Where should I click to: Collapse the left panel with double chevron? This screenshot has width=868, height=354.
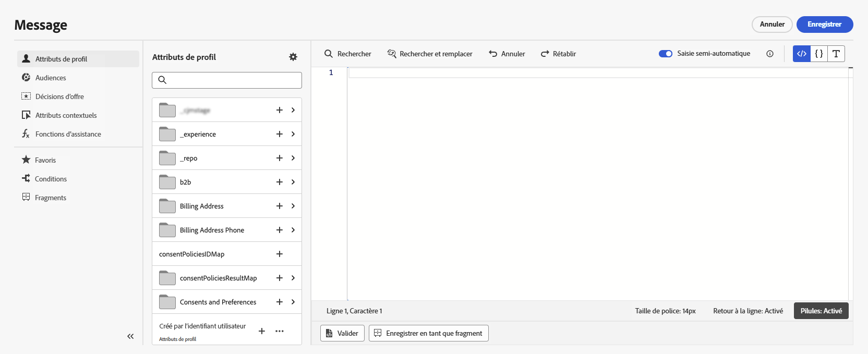click(x=130, y=336)
